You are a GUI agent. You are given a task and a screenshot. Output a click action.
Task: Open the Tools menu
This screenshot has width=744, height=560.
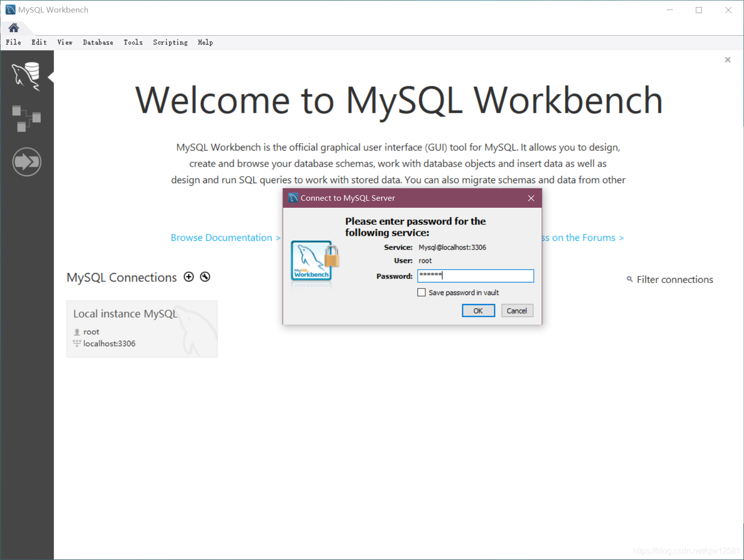tap(133, 42)
